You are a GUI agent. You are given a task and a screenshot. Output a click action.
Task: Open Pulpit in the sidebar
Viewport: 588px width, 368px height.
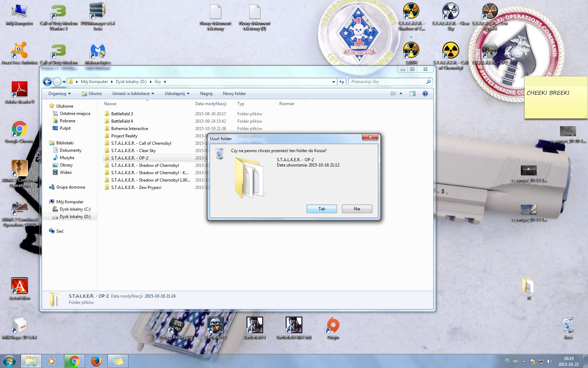pyautogui.click(x=62, y=128)
